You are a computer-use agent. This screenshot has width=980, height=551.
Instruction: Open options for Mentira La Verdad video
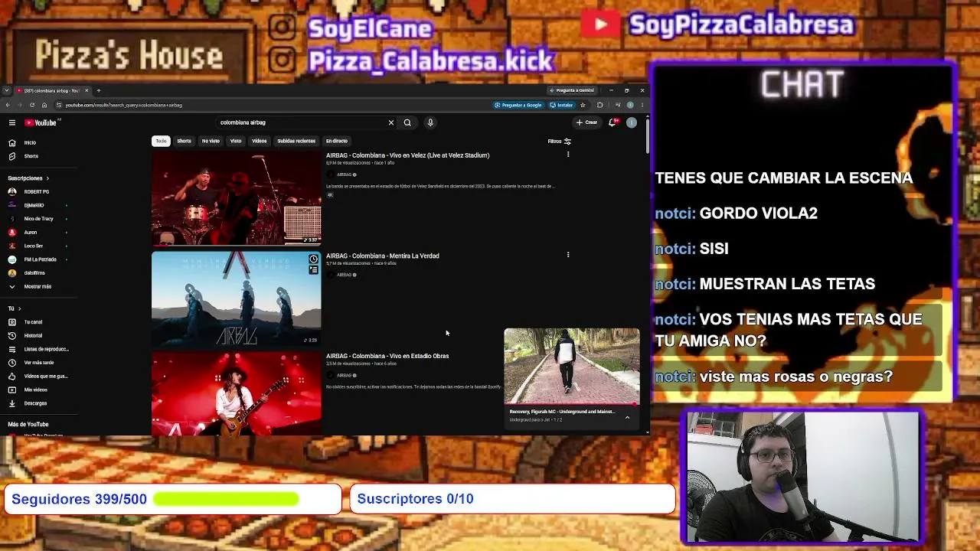tap(568, 255)
